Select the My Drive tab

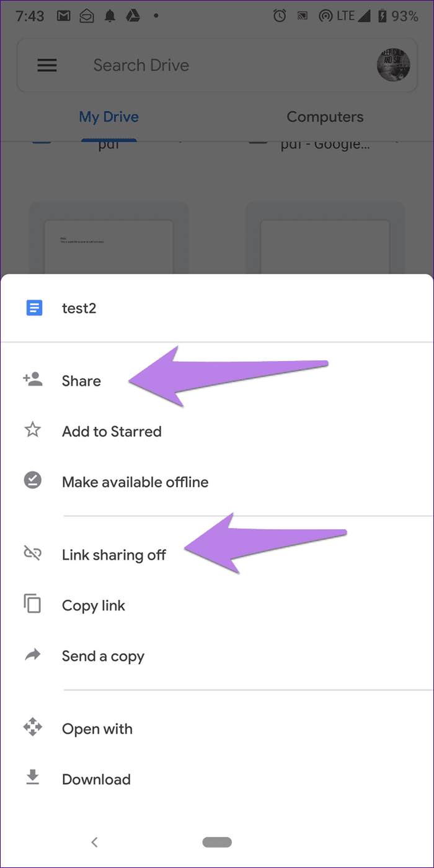pyautogui.click(x=108, y=117)
